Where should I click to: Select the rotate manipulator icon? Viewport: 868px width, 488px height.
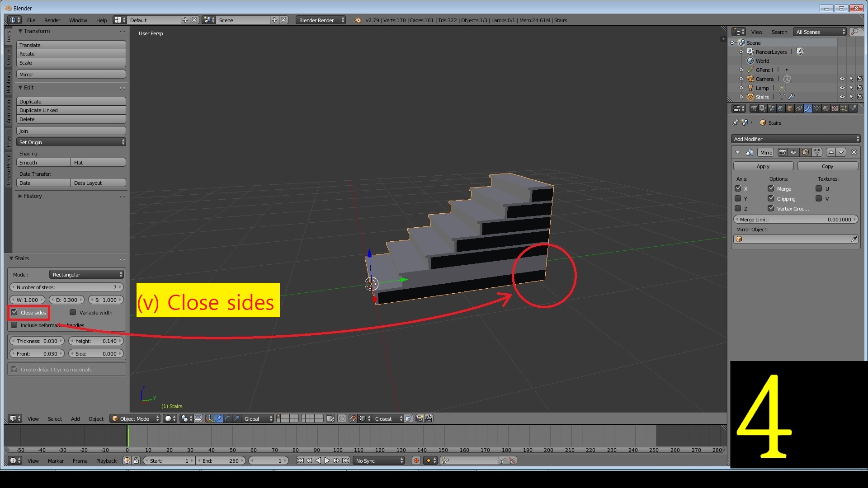[x=227, y=418]
